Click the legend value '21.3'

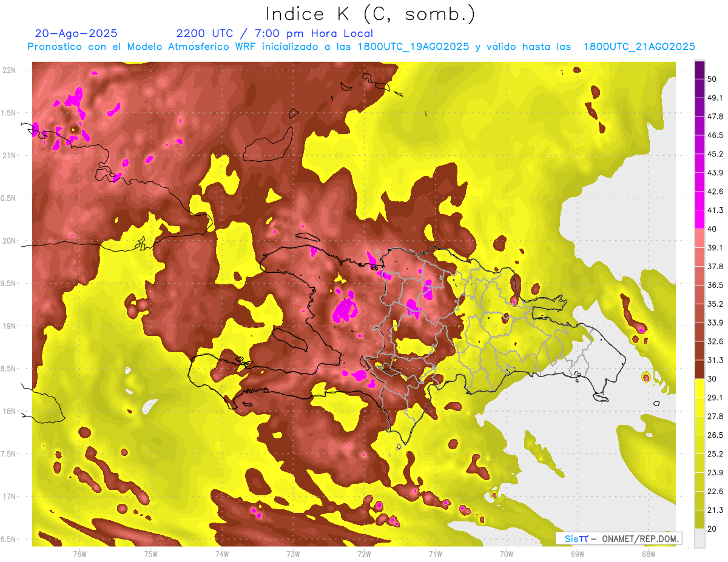click(715, 510)
